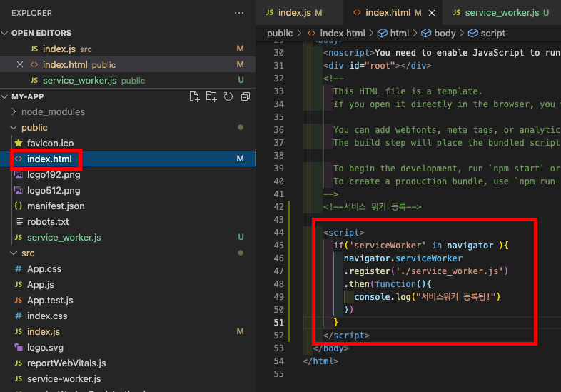
Task: Refresh the explorer with the refresh icon
Action: [228, 96]
